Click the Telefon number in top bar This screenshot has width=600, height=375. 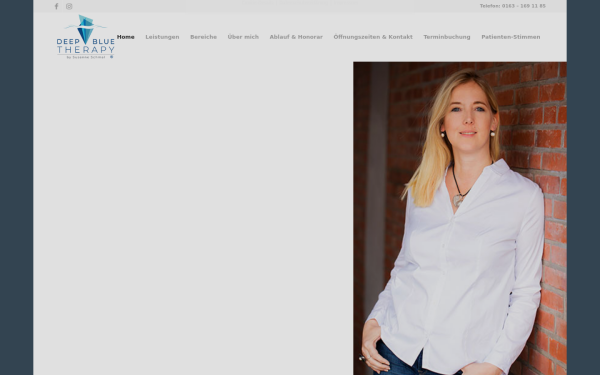[513, 6]
